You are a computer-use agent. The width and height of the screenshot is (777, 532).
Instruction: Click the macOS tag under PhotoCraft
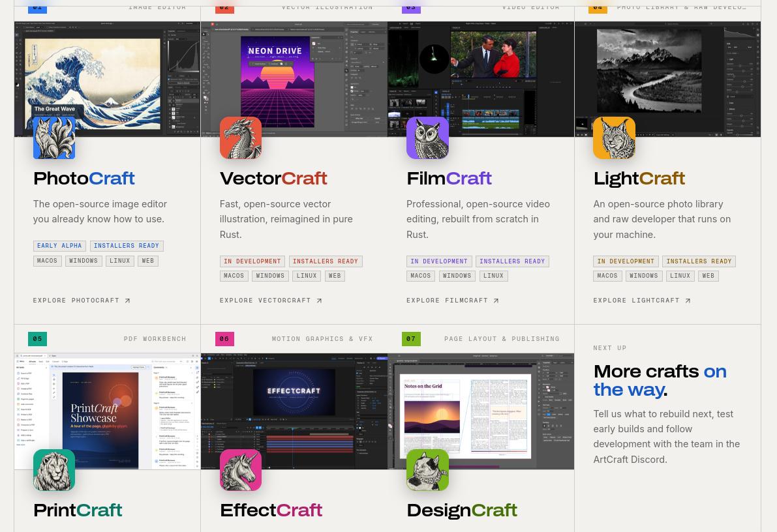(x=47, y=261)
